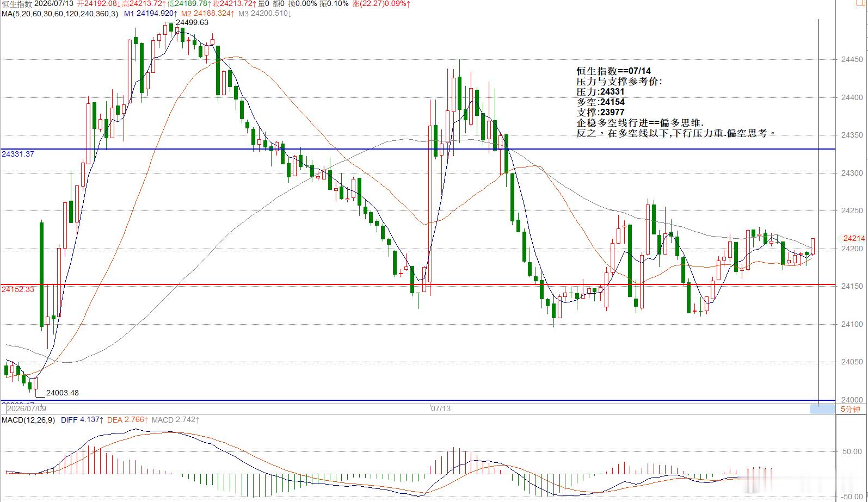This screenshot has height=502, width=868.
Task: Click the MACD 2.742 value
Action: coord(175,420)
